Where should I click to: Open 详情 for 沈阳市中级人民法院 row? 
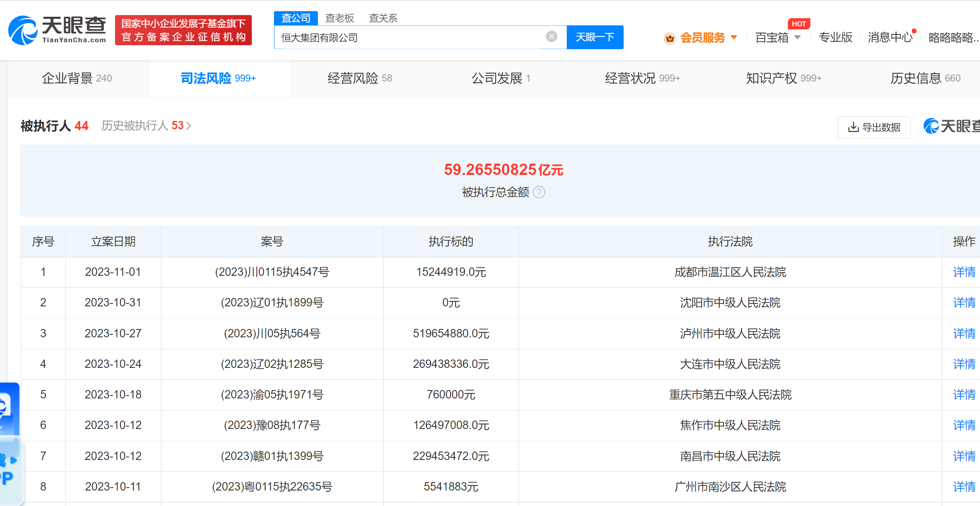pos(964,303)
